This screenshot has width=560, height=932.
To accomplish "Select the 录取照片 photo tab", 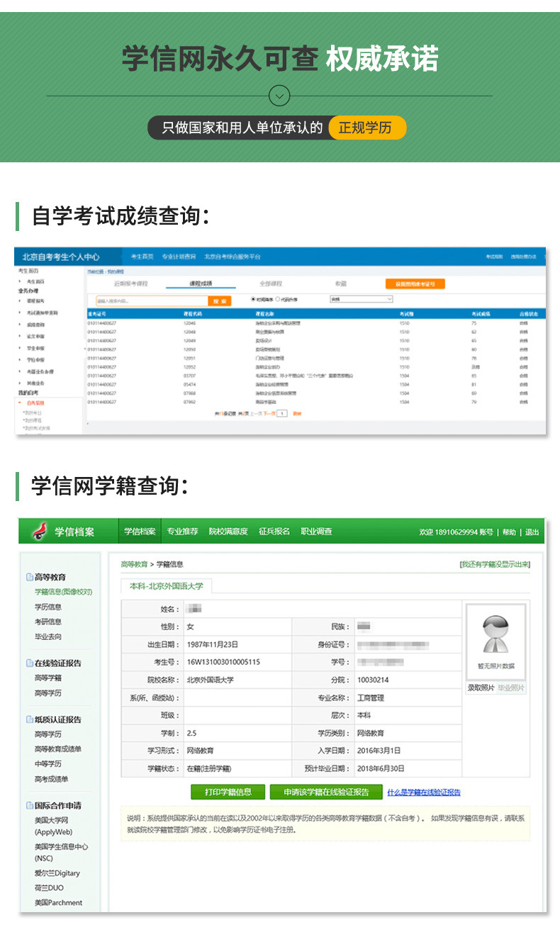I will (481, 687).
